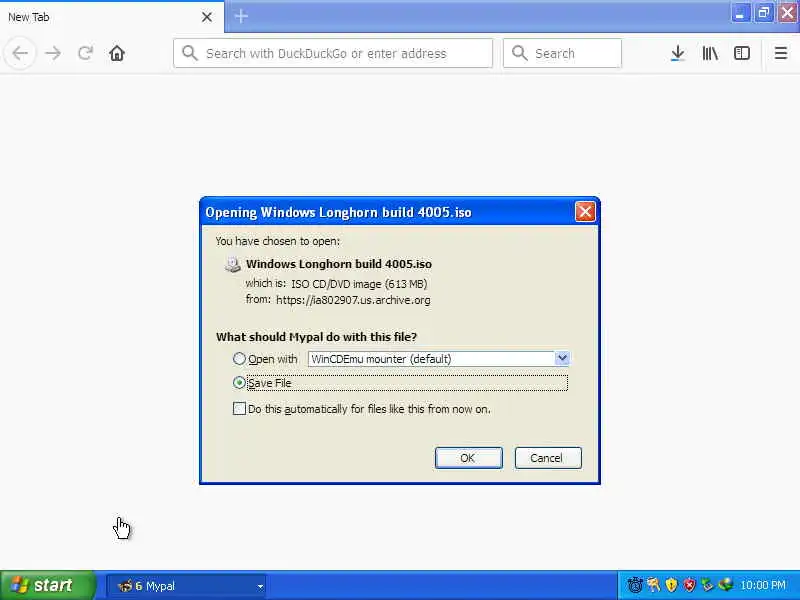Close the Mypal browser window
This screenshot has height=600, width=800.
[787, 13]
